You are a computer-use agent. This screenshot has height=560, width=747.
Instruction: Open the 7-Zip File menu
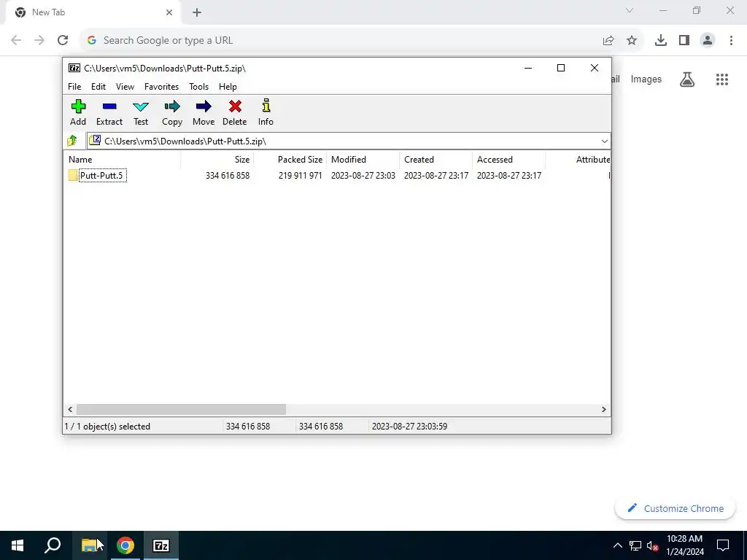74,87
